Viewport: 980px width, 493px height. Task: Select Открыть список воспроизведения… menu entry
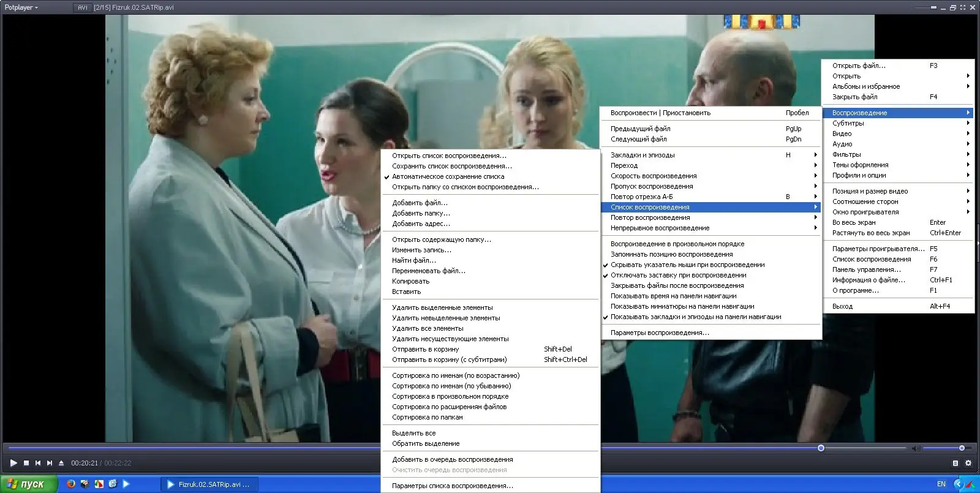coord(491,156)
